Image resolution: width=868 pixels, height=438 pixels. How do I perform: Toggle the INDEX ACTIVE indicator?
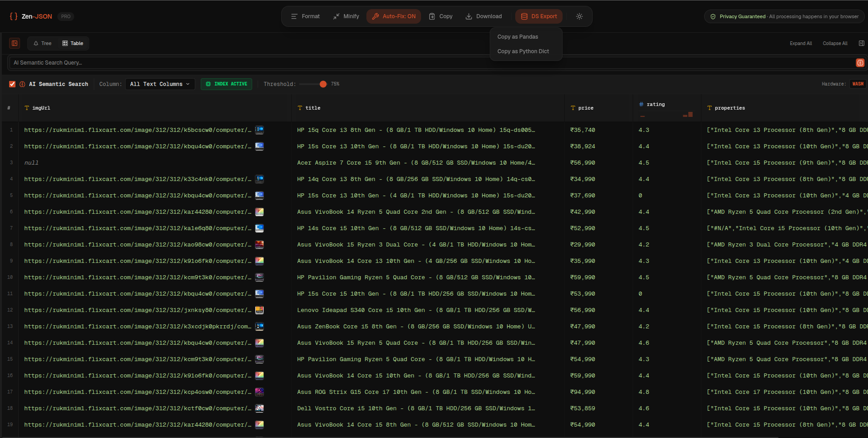pos(226,84)
